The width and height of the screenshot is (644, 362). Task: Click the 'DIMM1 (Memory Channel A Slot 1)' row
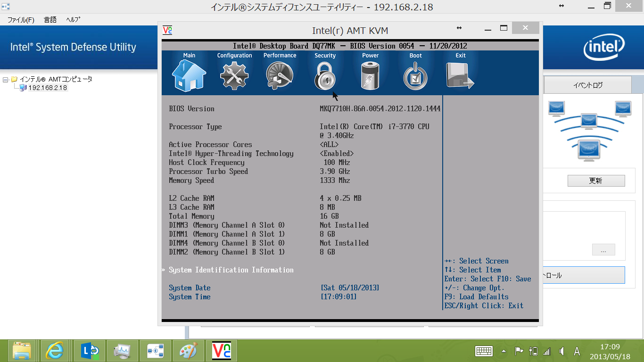tap(252, 234)
